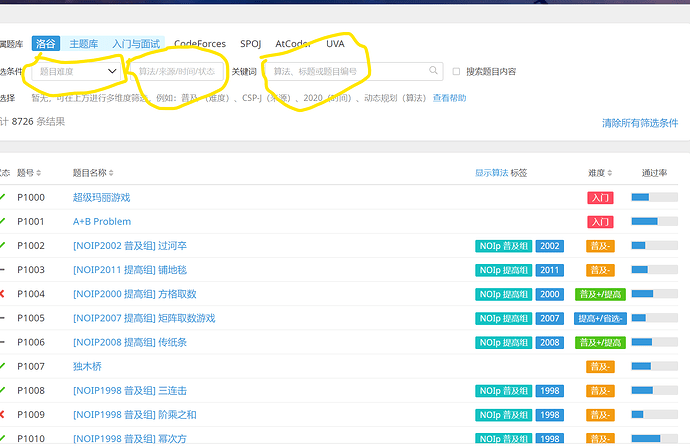
Task: Click sort arrows next to 题目名称 header
Action: [111, 173]
